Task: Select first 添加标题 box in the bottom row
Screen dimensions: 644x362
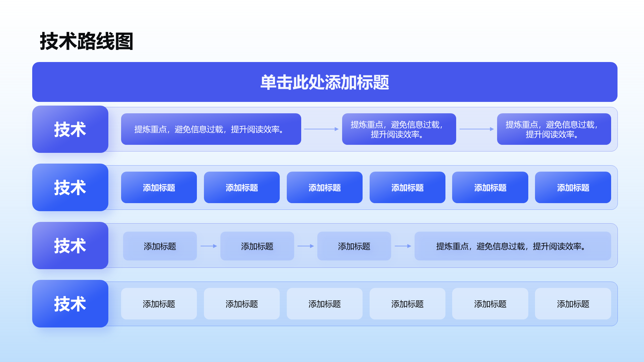Action: [159, 304]
